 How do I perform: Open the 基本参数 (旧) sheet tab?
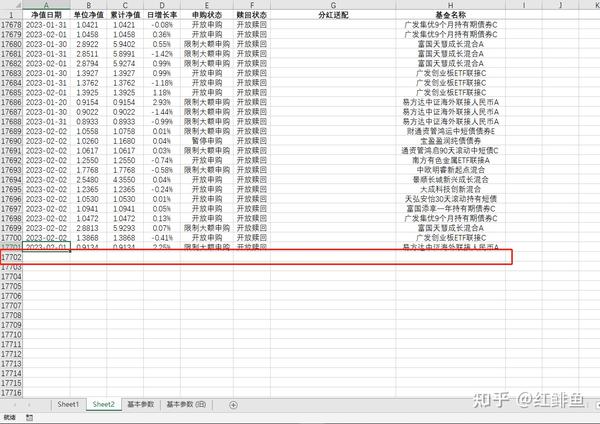pyautogui.click(x=186, y=404)
